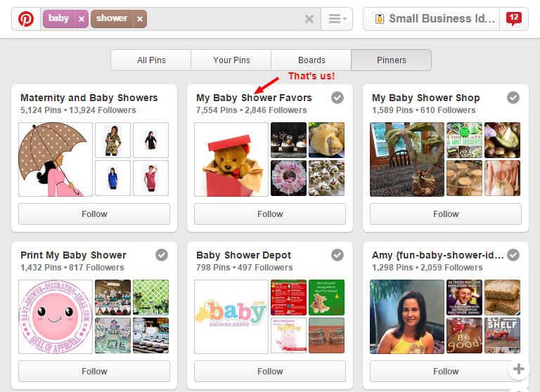Select the Pinners tab
Image resolution: width=540 pixels, height=392 pixels.
(391, 60)
